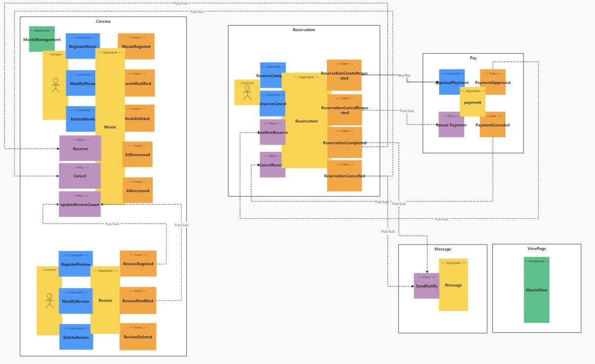Select the CancelReserve policy sticky
595x364 pixels.
pyautogui.click(x=273, y=164)
